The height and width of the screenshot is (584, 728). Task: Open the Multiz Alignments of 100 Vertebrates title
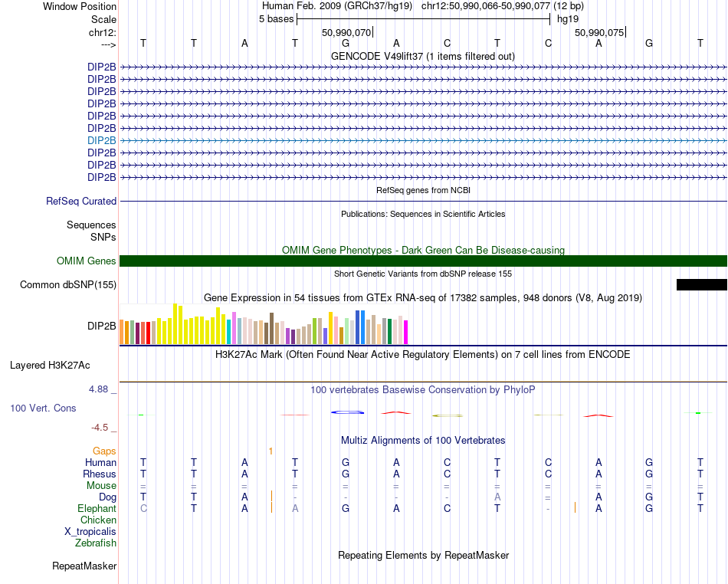(423, 440)
